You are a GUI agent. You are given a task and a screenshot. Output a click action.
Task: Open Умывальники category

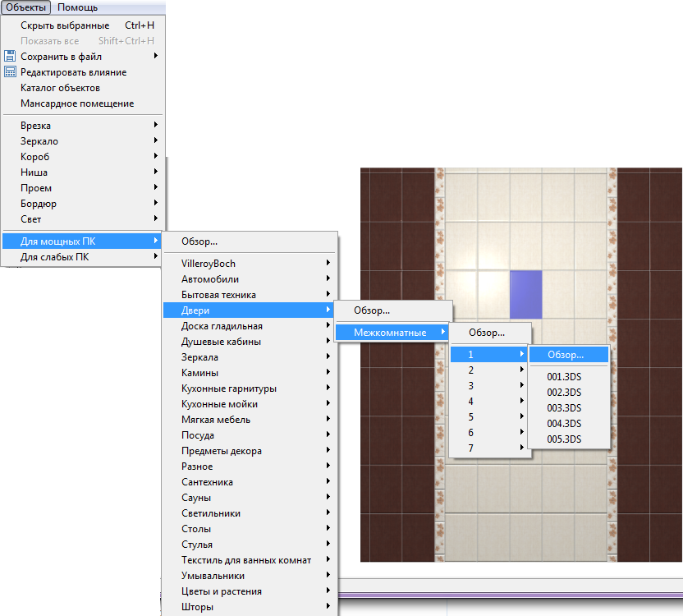coord(250,576)
